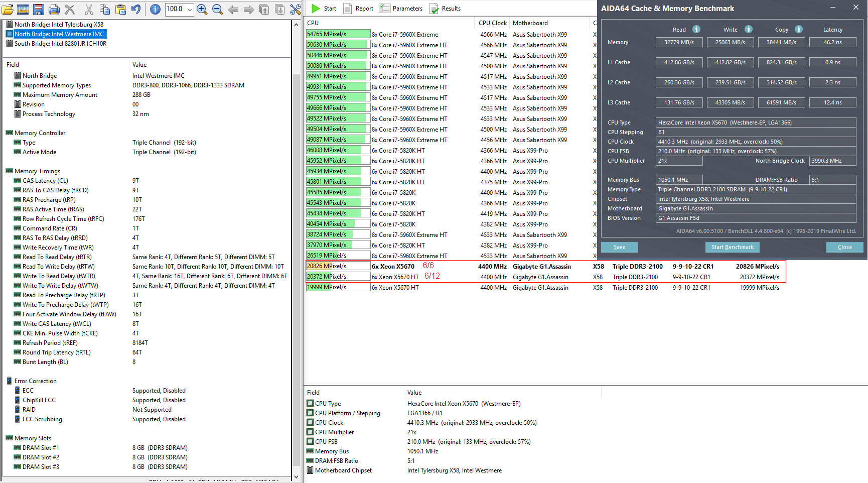868x483 pixels.
Task: Select the ChipKill ECC row
Action: [148, 400]
